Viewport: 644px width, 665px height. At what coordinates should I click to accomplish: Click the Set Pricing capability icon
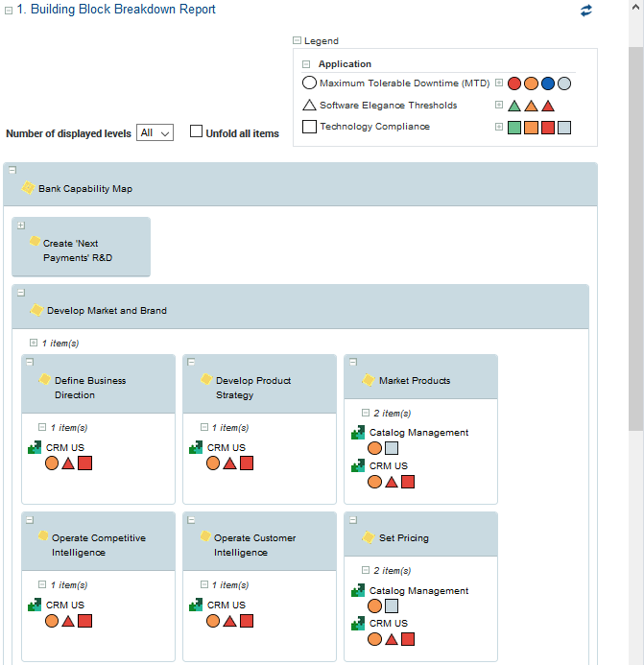pyautogui.click(x=369, y=537)
